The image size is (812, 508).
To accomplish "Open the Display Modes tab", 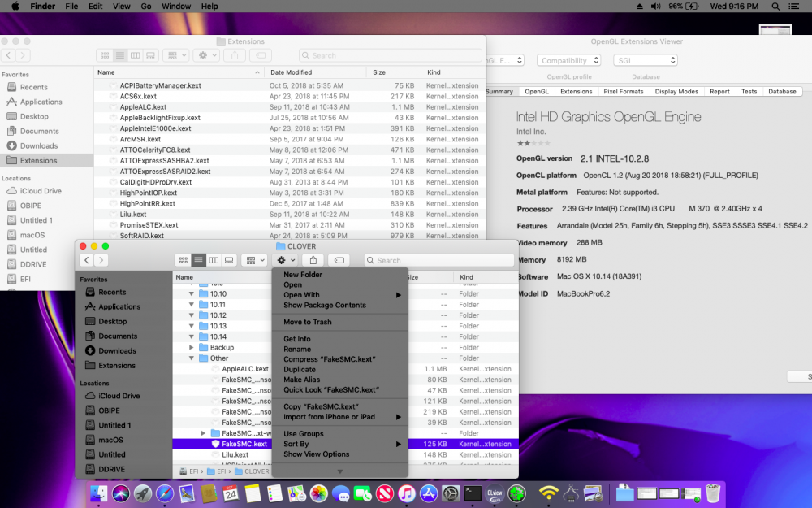I will [x=676, y=91].
